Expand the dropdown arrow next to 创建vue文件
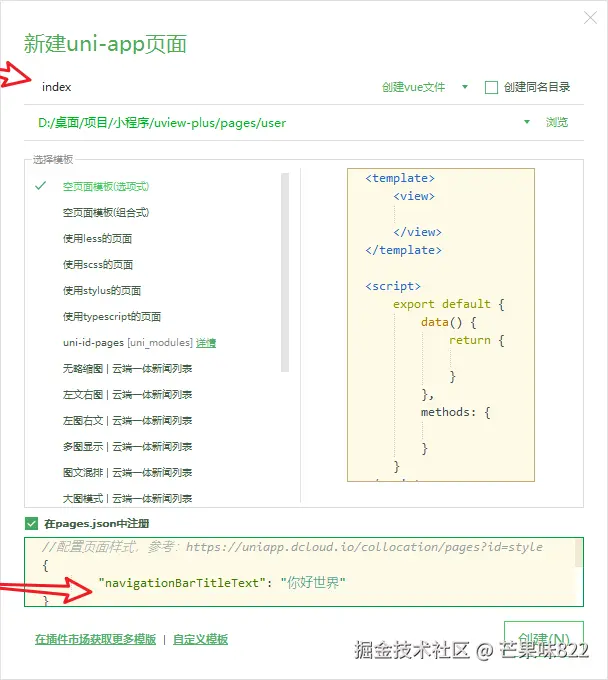 (x=465, y=87)
